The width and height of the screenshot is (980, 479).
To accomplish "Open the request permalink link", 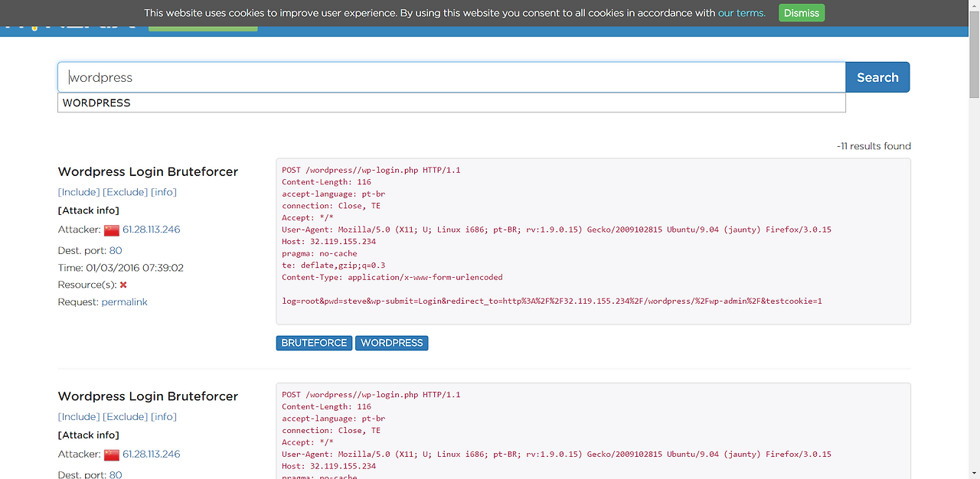I will [124, 302].
